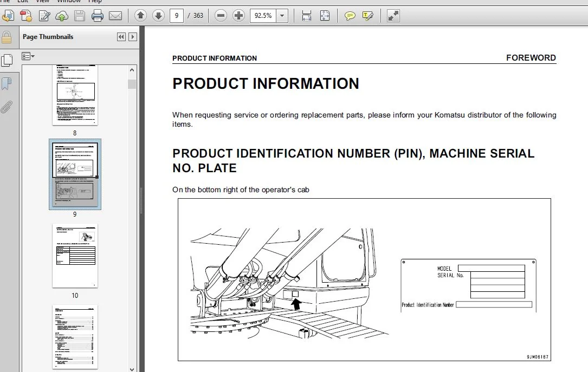The image size is (588, 372).
Task: Go to previous page with up arrow
Action: 140,15
